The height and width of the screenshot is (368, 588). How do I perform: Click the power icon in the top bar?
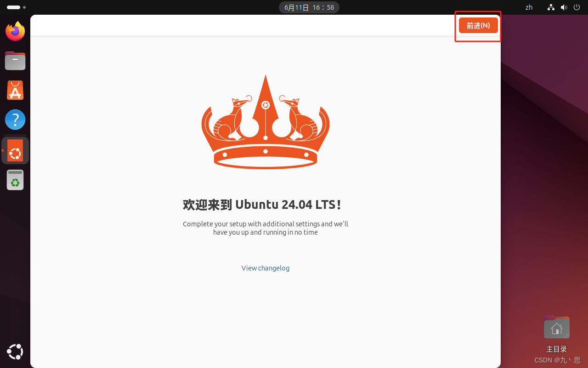[x=577, y=7]
